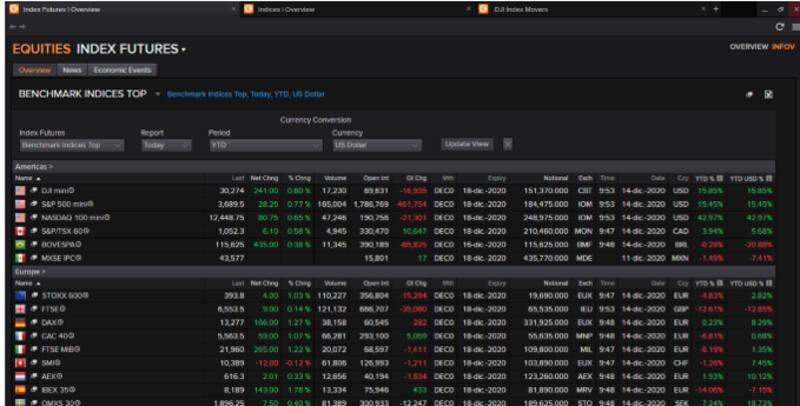Click the US flag icon for DJI mini
The width and height of the screenshot is (800, 406).
point(20,190)
